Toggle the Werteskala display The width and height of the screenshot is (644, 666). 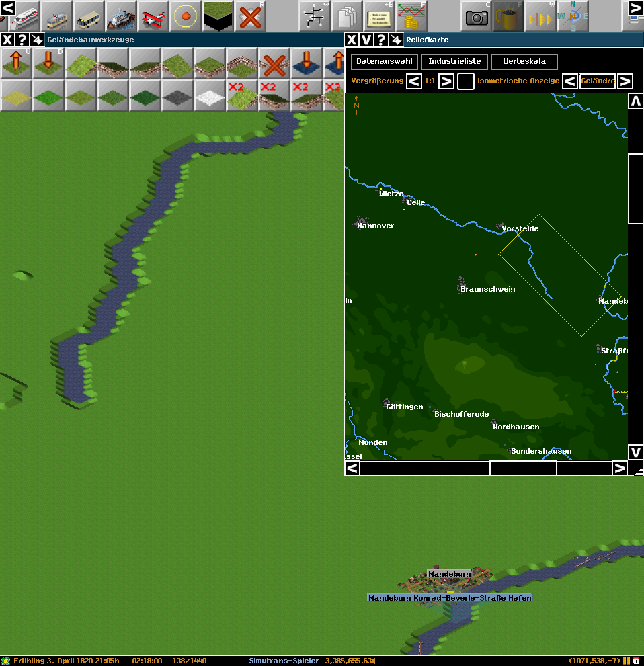tap(524, 62)
